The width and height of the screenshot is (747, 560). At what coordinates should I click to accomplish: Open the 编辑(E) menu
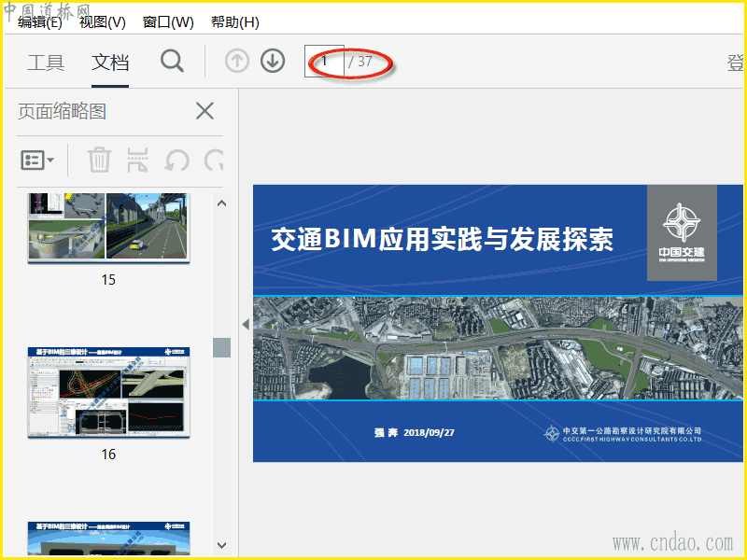[x=40, y=22]
